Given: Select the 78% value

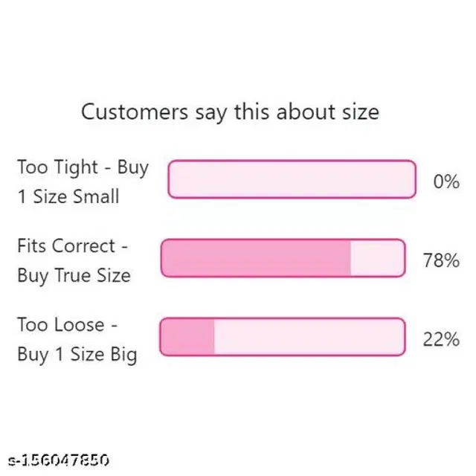Looking at the screenshot, I should (x=441, y=260).
